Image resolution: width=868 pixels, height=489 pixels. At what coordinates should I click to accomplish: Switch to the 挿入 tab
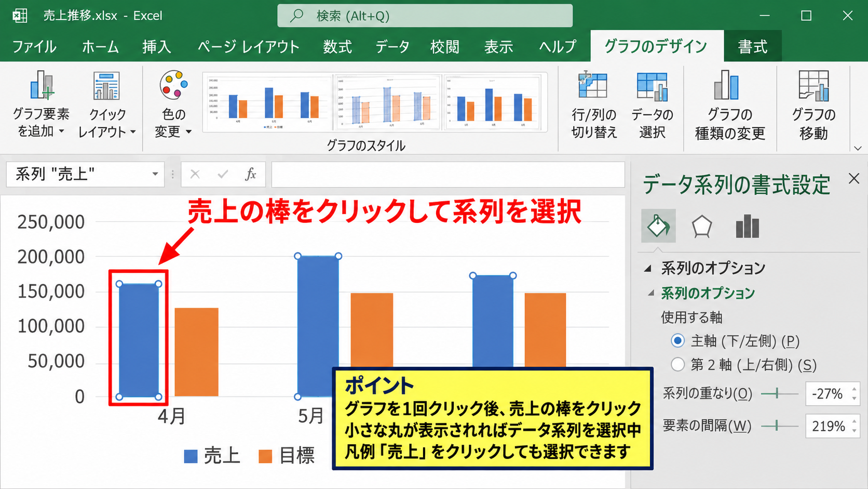click(x=157, y=47)
